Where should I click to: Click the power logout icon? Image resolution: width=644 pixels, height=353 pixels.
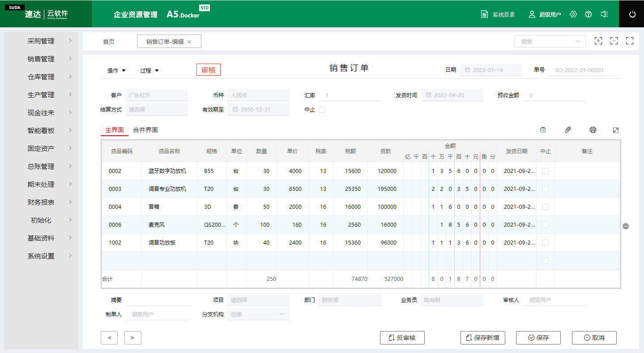coord(632,14)
